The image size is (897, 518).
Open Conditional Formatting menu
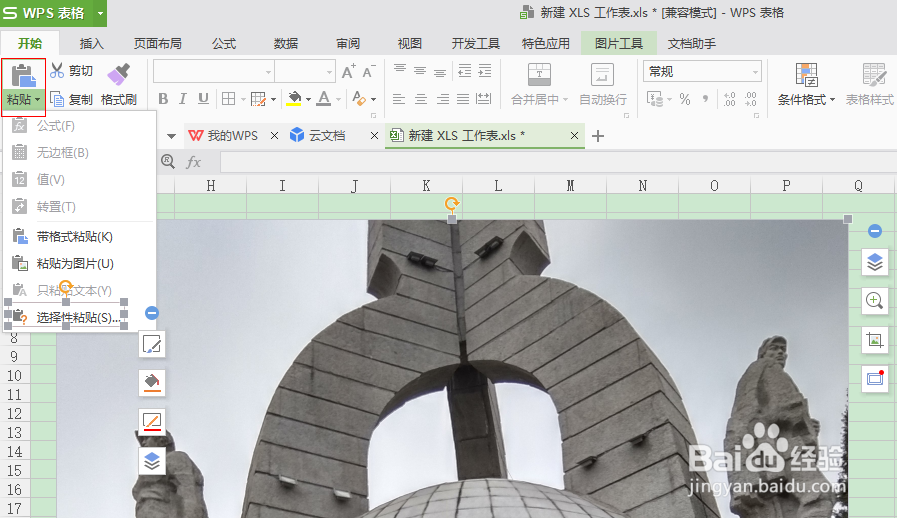pos(806,85)
